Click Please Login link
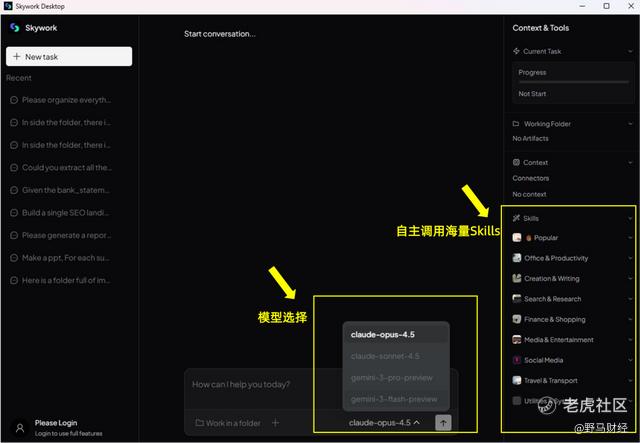Screen dimensions: 640x443 56,423
